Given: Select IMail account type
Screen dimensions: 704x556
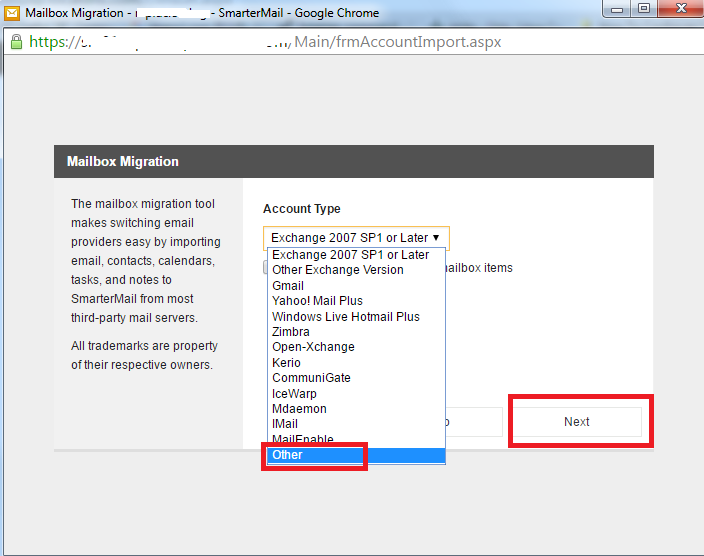Looking at the screenshot, I should (x=356, y=424).
